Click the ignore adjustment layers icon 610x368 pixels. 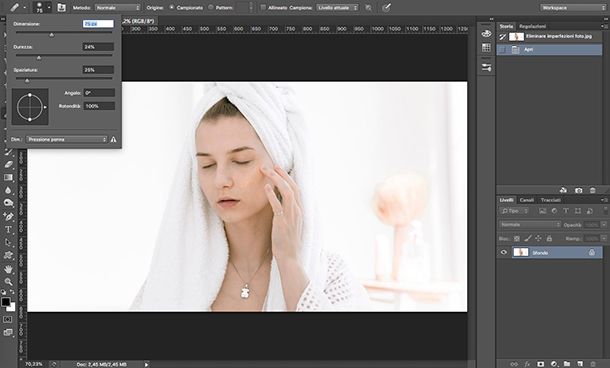(x=368, y=7)
